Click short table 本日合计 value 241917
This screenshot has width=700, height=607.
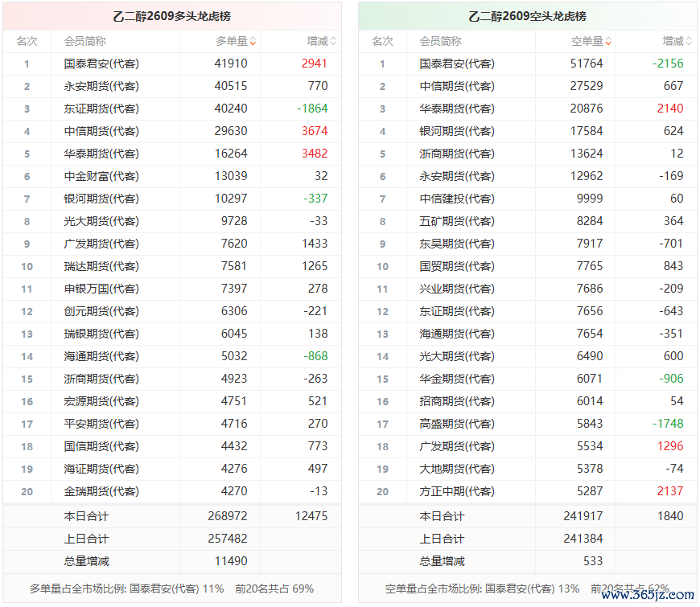tap(583, 516)
